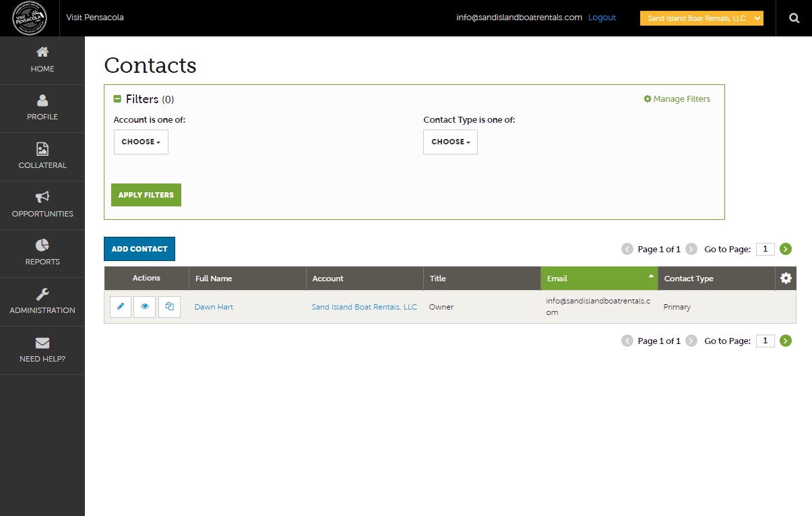Click the Visit Pensacola logo

pyautogui.click(x=30, y=18)
